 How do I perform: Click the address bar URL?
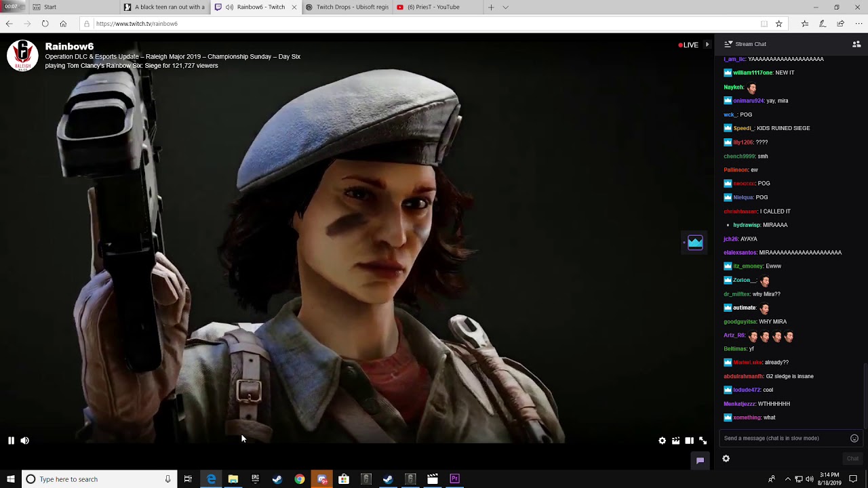point(137,24)
